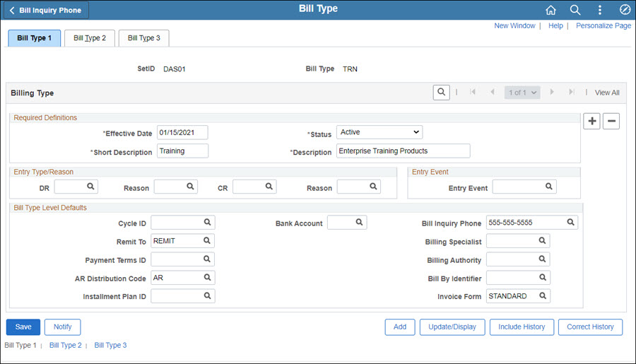Viewport: 636px width, 364px height.
Task: Look up Billing Authority
Action: point(542,259)
